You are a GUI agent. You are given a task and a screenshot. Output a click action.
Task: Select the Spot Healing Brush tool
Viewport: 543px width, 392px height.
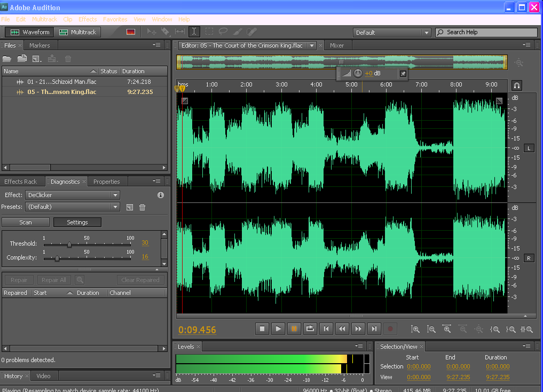click(252, 32)
